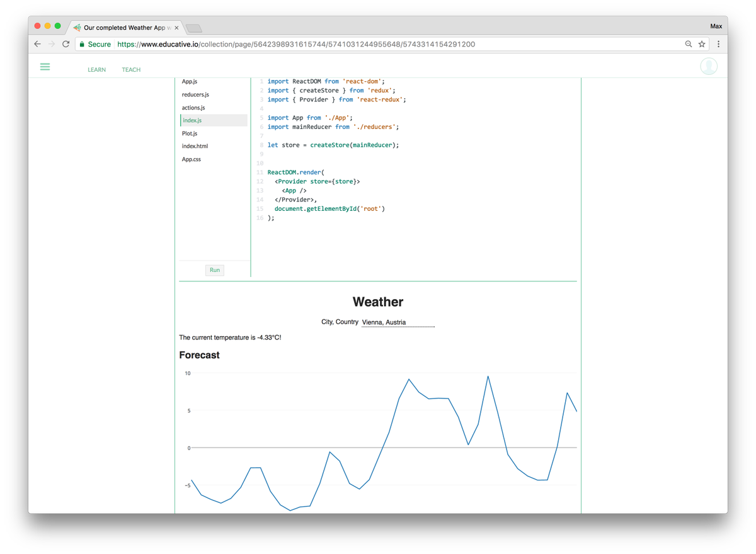This screenshot has height=554, width=756.
Task: Click the user profile avatar
Action: tap(709, 66)
